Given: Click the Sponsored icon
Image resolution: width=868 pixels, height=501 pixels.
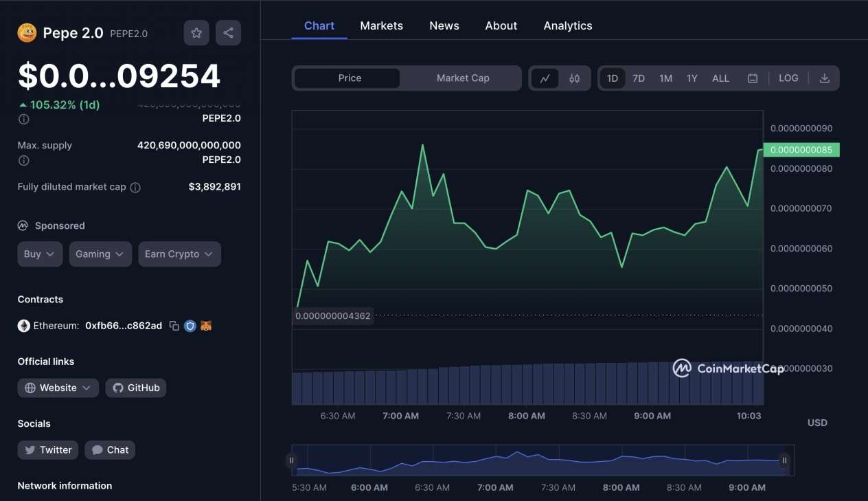Looking at the screenshot, I should [23, 225].
